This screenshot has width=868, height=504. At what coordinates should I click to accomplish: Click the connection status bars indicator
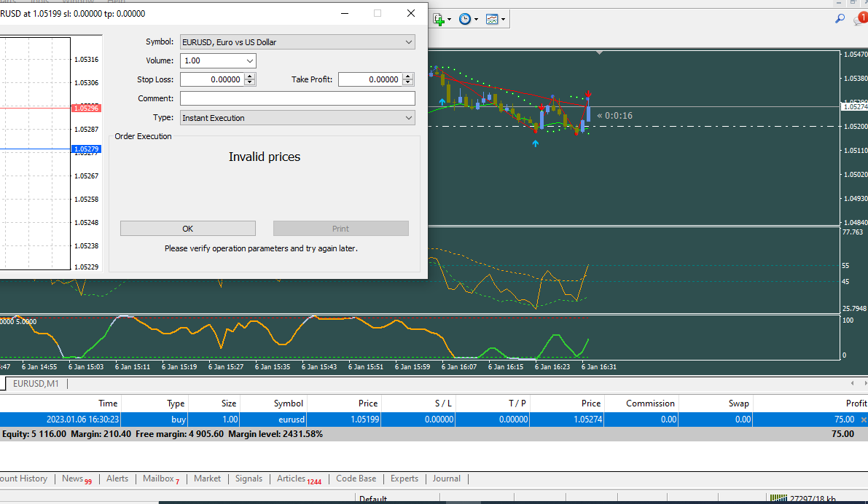point(778,498)
